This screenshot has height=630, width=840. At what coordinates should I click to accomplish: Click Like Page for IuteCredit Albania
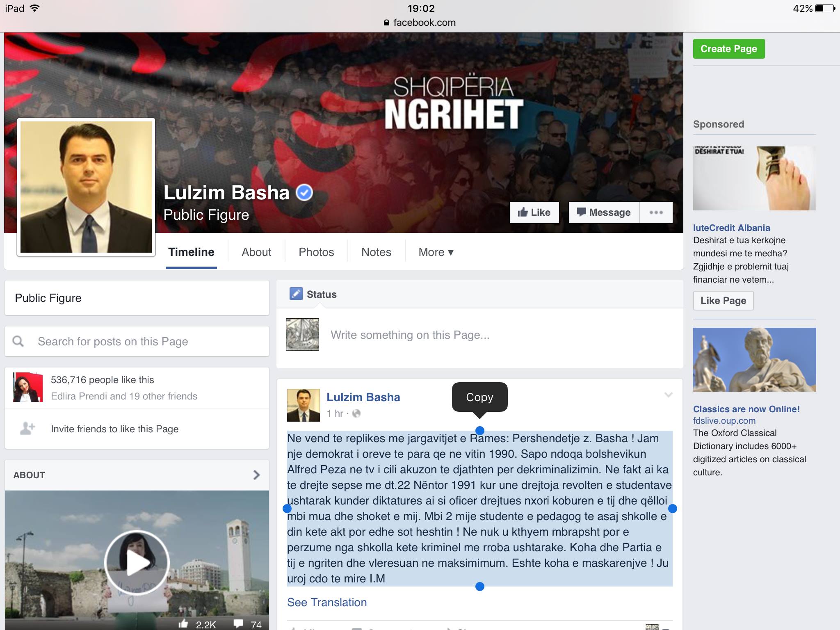[723, 301]
